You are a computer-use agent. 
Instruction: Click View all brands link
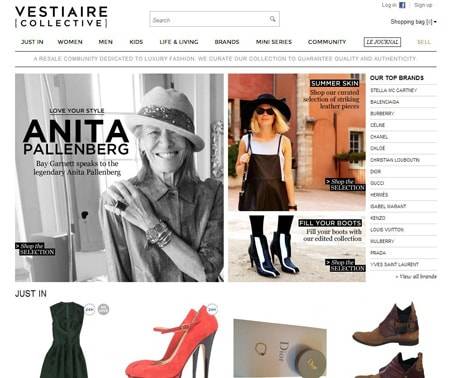(x=416, y=277)
